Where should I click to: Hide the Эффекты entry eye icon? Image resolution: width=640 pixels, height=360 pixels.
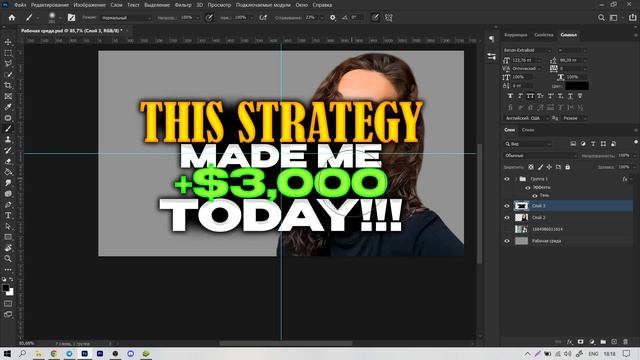point(528,188)
